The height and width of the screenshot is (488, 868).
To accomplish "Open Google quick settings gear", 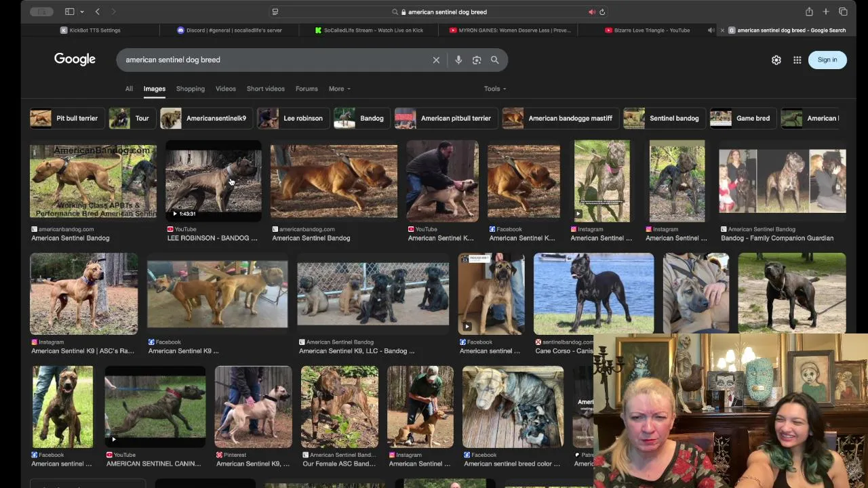I will pyautogui.click(x=776, y=60).
